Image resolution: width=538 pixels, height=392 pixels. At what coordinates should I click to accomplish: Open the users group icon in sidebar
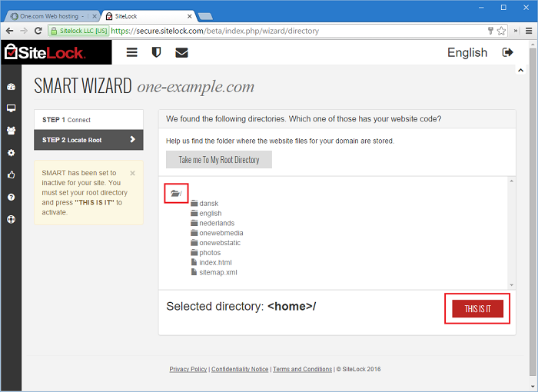(x=11, y=131)
